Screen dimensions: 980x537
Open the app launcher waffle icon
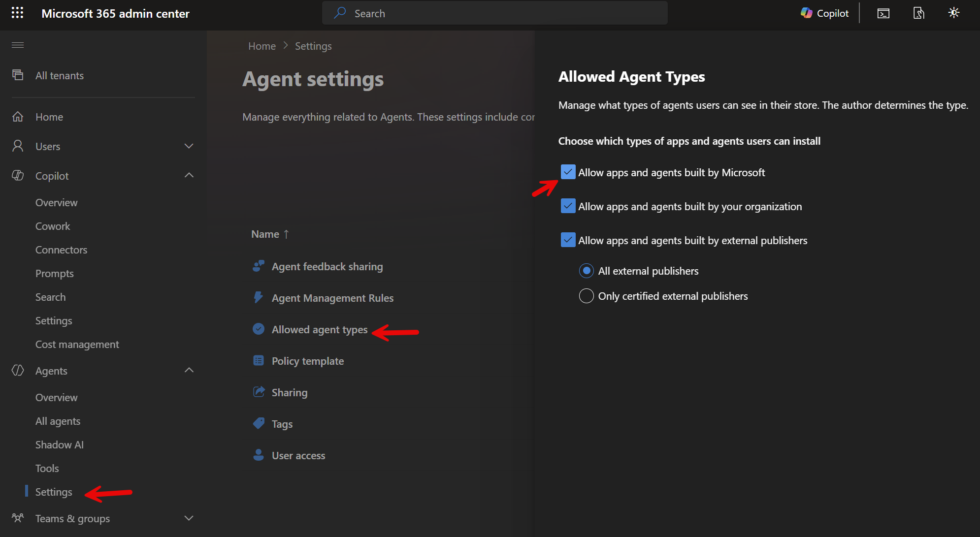(18, 13)
